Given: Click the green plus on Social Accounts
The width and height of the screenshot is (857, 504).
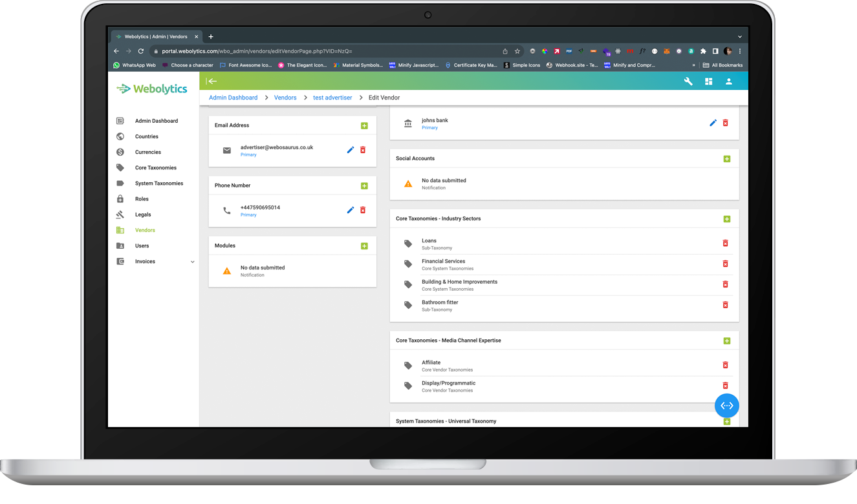Looking at the screenshot, I should (x=727, y=158).
